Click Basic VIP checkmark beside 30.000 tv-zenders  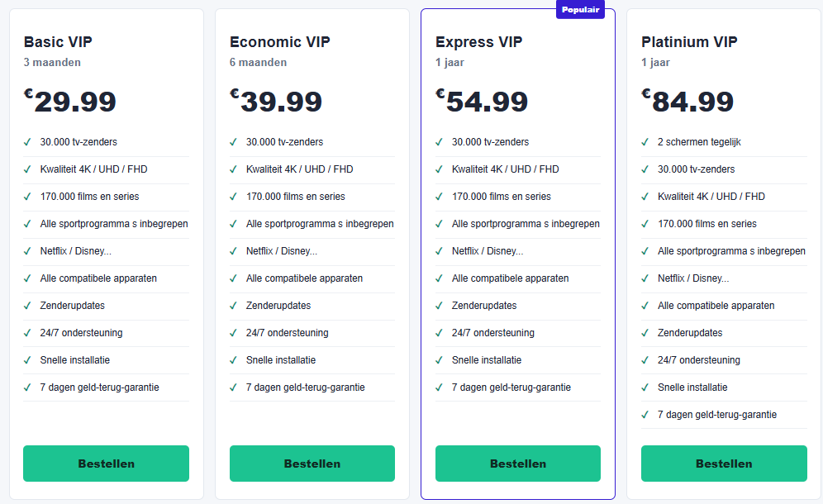pyautogui.click(x=27, y=142)
